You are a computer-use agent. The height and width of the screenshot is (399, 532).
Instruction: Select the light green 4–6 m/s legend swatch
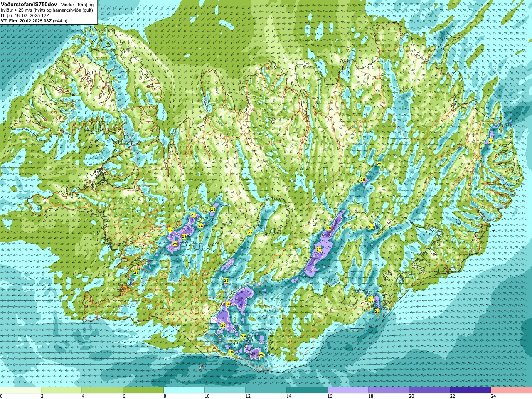[102, 390]
